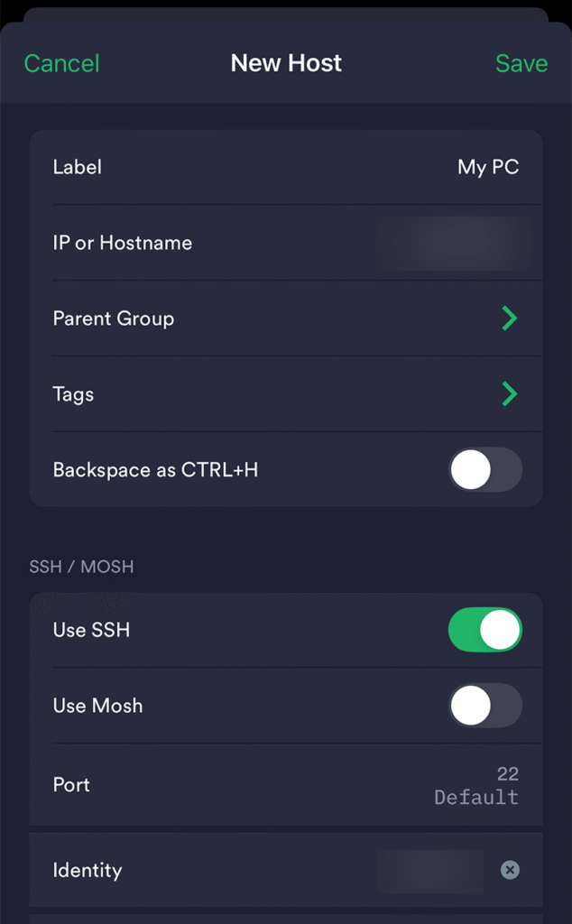572x924 pixels.
Task: Tap the New Host title
Action: pos(286,63)
